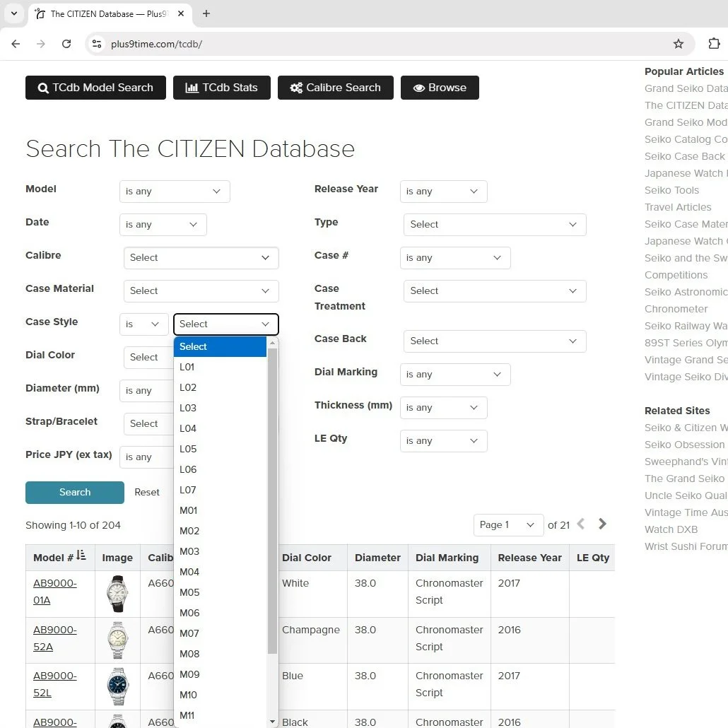Pick the highlighted Select option in list
The width and height of the screenshot is (728, 728).
click(220, 346)
